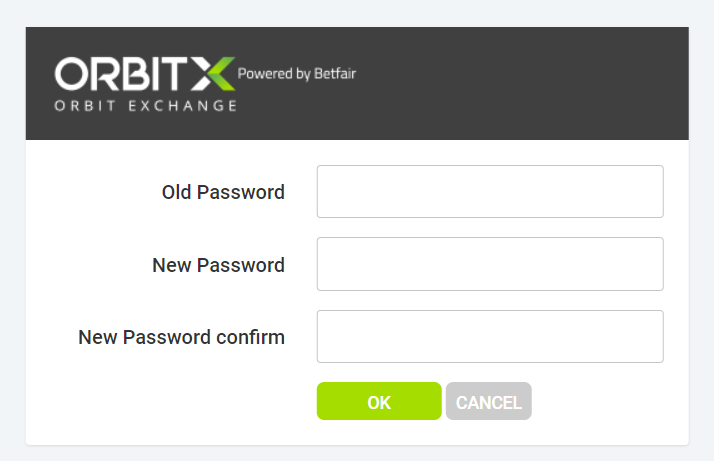Click the Betfair word in the header

pyautogui.click(x=335, y=73)
